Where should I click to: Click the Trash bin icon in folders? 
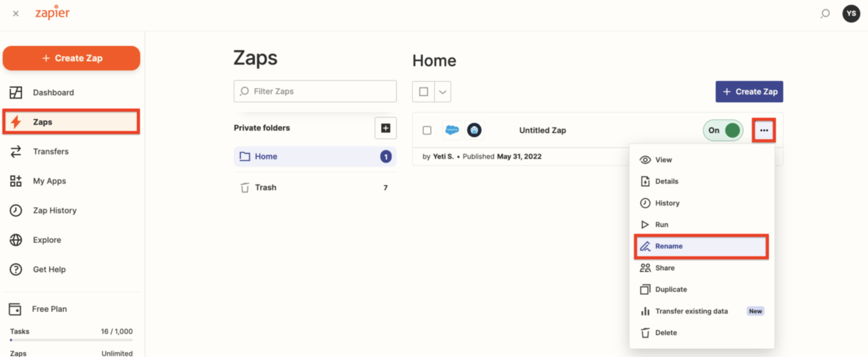pyautogui.click(x=245, y=187)
